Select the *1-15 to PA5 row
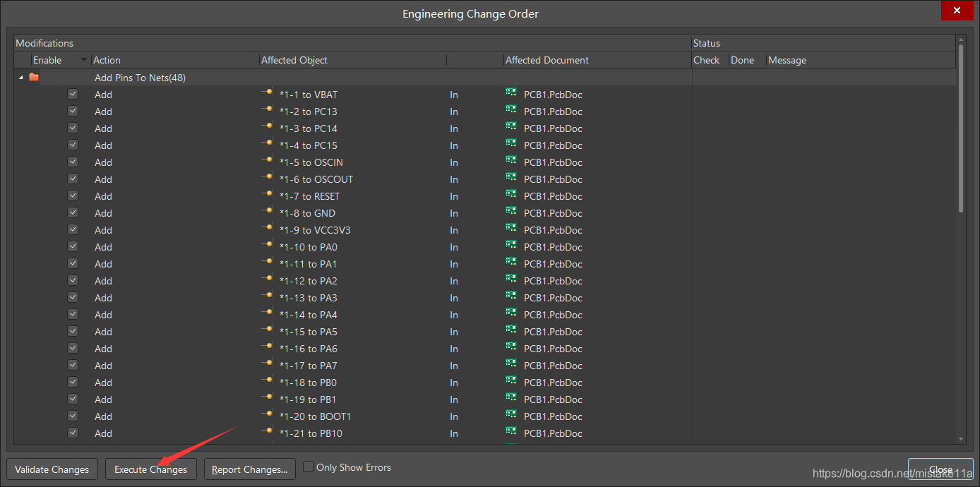 tap(308, 332)
